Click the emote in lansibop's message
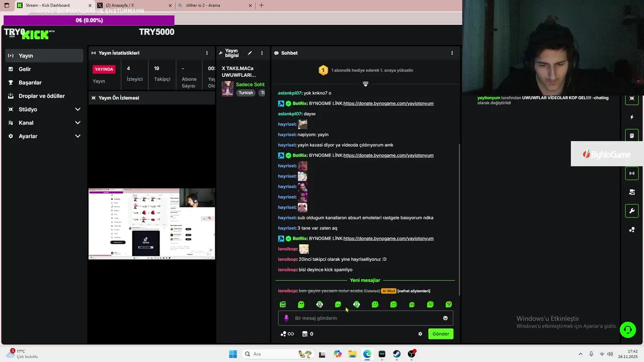 click(304, 249)
